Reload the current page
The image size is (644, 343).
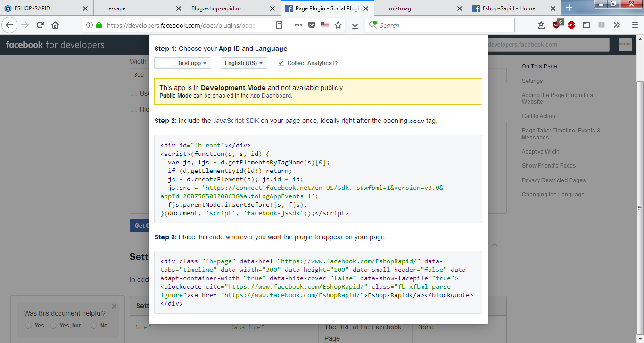[41, 25]
